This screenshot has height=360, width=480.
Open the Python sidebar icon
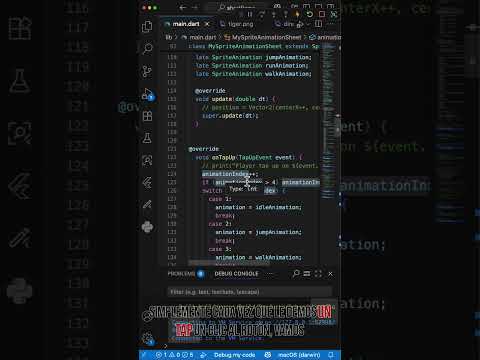pyautogui.click(x=147, y=227)
